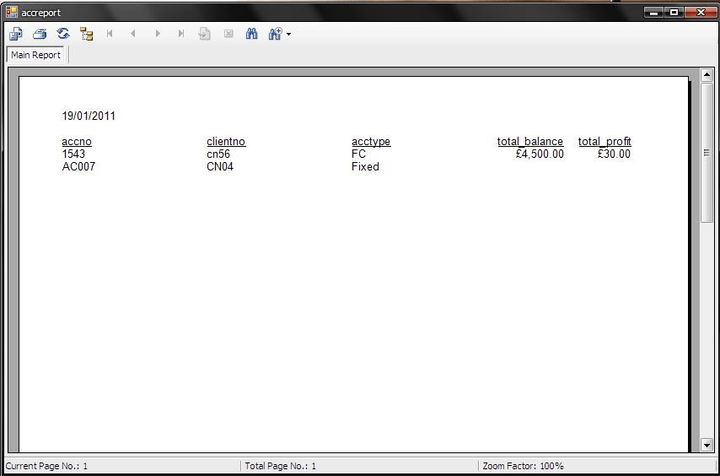Go to the previous page arrow
Screen dimensions: 720x476
pyautogui.click(x=133, y=34)
